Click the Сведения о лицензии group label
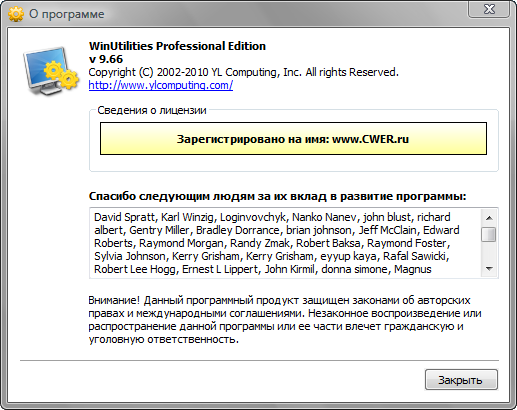 coord(152,110)
